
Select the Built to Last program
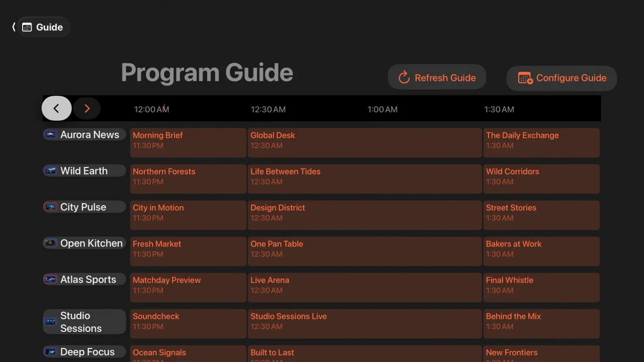(x=365, y=354)
